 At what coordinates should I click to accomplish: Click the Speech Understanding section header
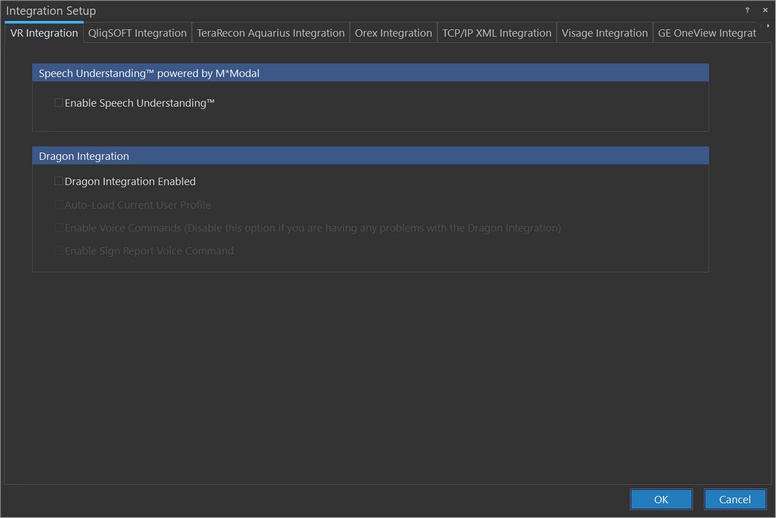tap(370, 73)
